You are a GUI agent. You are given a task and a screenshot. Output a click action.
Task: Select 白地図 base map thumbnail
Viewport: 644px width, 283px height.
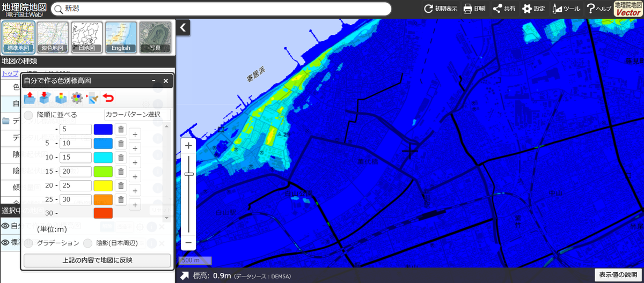click(x=87, y=38)
